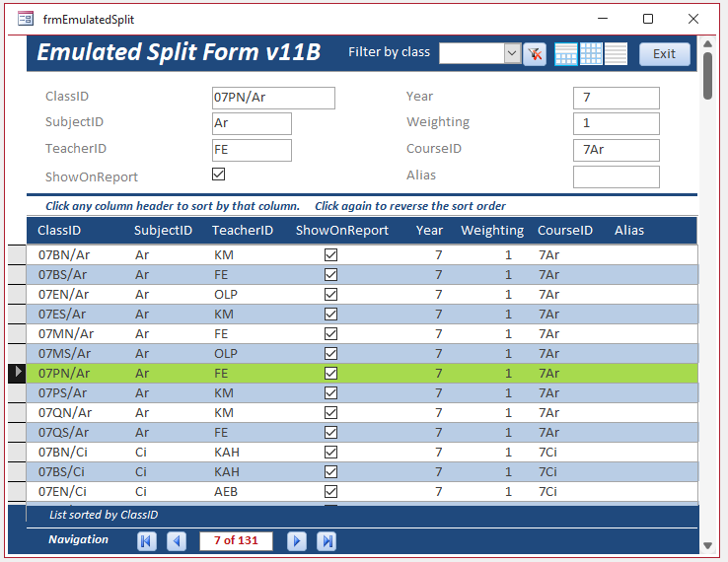728x562 pixels.
Task: Jump to the last record
Action: click(x=327, y=540)
